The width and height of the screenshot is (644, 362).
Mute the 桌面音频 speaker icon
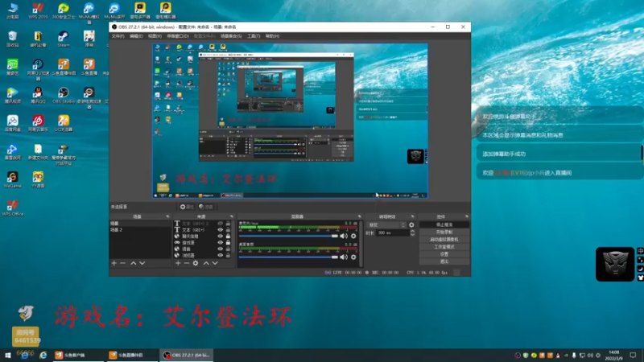click(x=344, y=257)
